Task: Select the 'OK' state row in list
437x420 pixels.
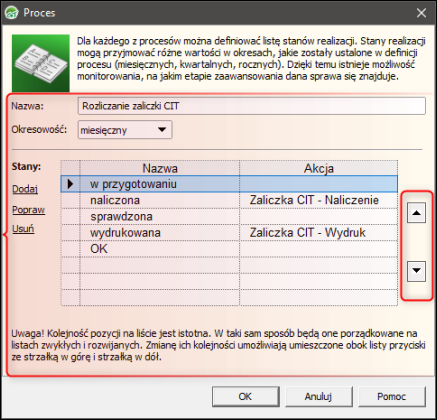Action: point(229,249)
